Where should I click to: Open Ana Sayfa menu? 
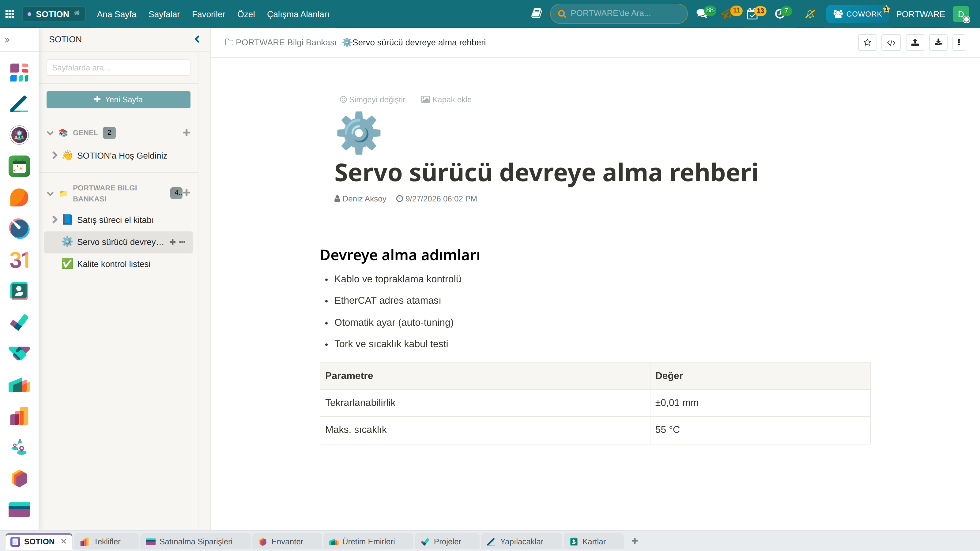pyautogui.click(x=116, y=14)
